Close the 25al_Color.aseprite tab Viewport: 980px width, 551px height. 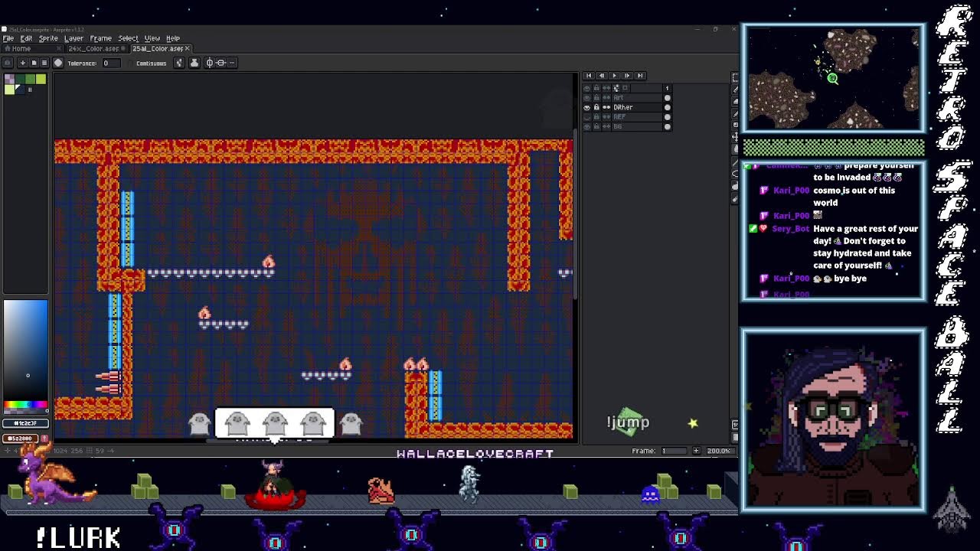pos(187,48)
